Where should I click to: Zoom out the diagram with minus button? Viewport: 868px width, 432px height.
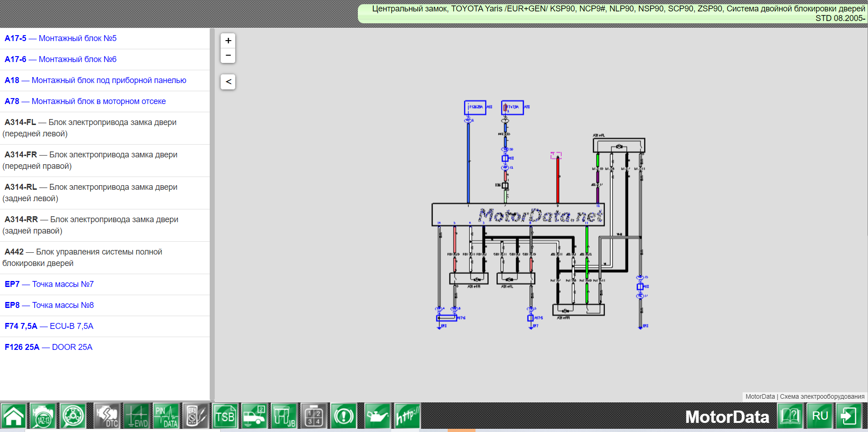(228, 55)
